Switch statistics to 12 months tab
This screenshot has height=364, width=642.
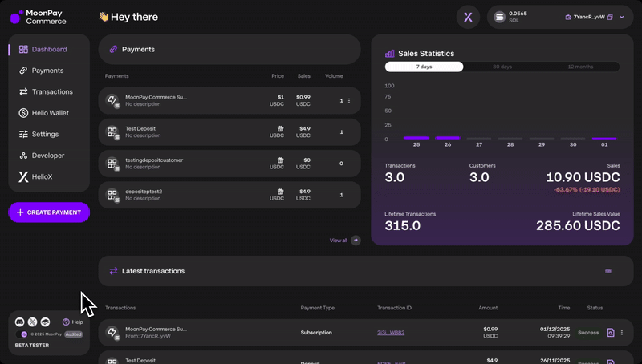(x=580, y=67)
